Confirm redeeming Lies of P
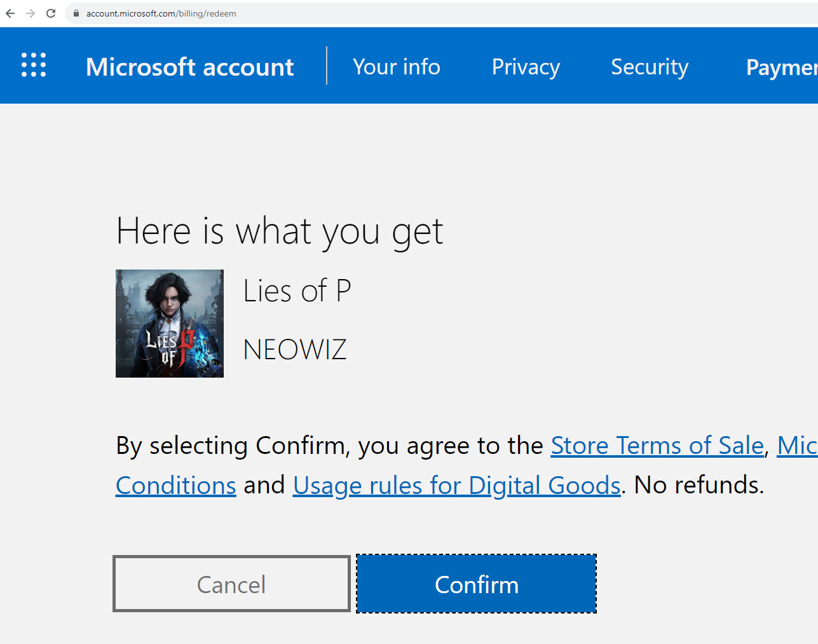This screenshot has height=644, width=818. (477, 584)
